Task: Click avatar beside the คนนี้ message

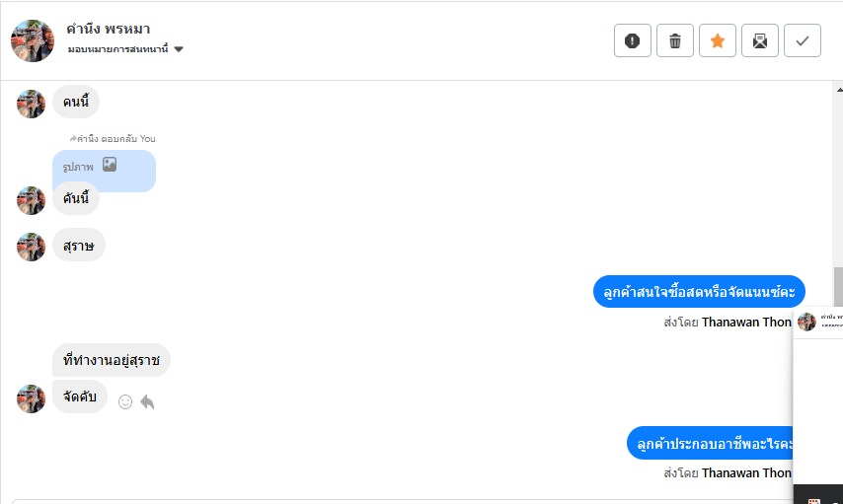Action: (32, 103)
